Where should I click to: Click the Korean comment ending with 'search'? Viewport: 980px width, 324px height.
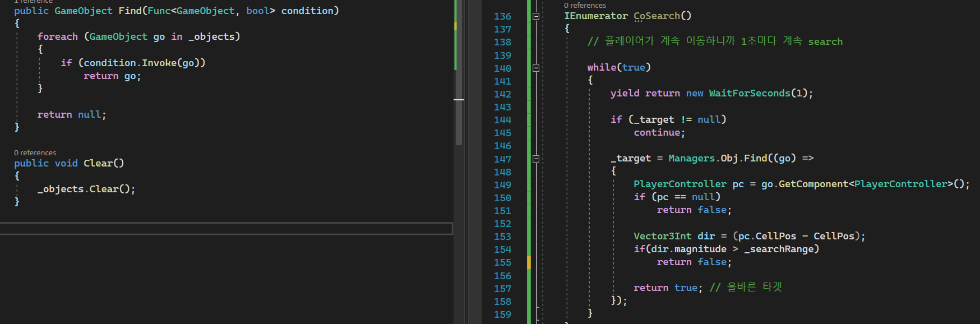click(x=715, y=41)
